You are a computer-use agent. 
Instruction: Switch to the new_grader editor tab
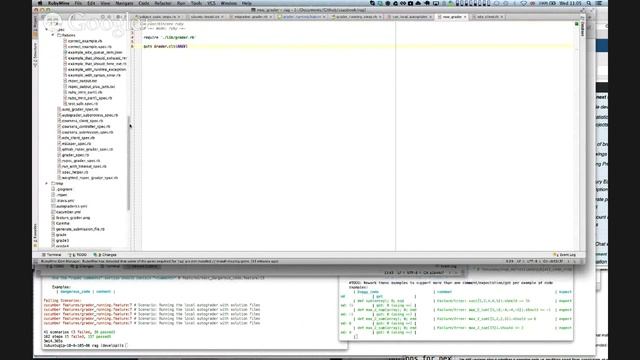[x=451, y=17]
